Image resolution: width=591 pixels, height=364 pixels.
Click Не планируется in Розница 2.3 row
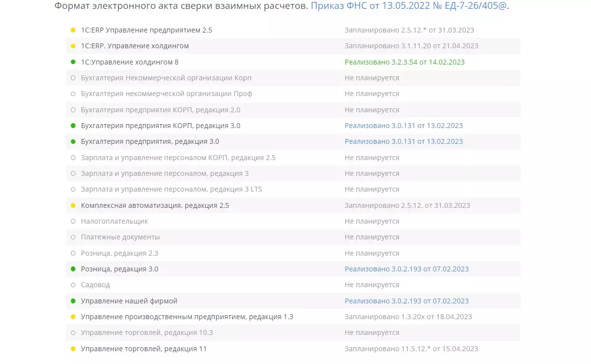pyautogui.click(x=372, y=253)
